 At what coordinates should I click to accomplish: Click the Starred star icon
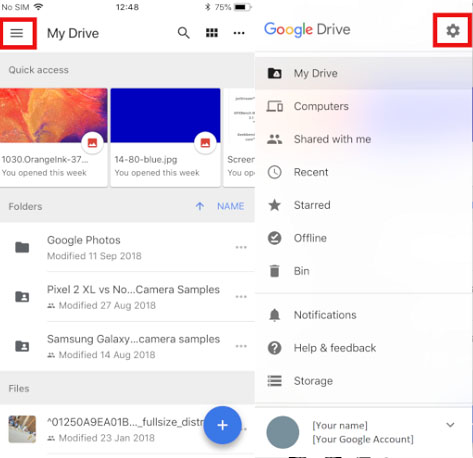(x=275, y=205)
